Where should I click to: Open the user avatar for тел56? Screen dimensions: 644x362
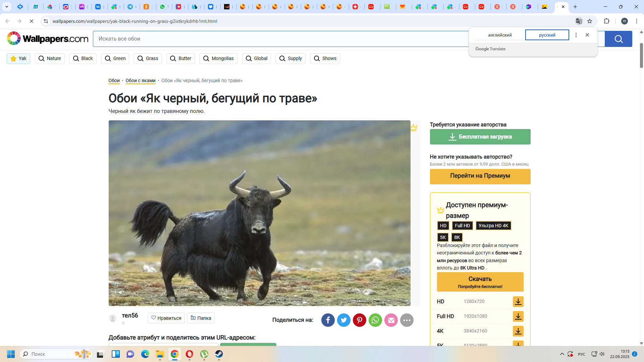click(x=113, y=318)
